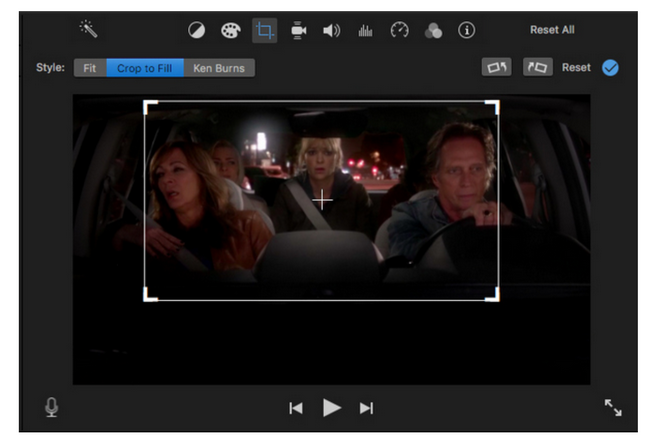Open the color balance tool
Screen dimensions: 650x445
pyautogui.click(x=197, y=31)
